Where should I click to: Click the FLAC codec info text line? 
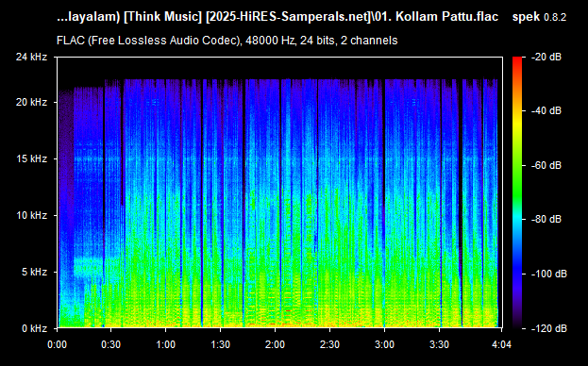coord(227,41)
